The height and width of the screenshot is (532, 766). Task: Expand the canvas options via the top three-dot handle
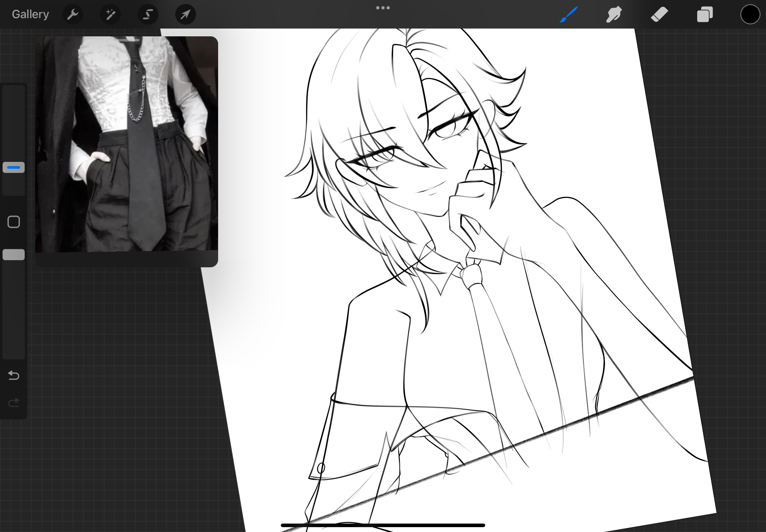tap(383, 7)
